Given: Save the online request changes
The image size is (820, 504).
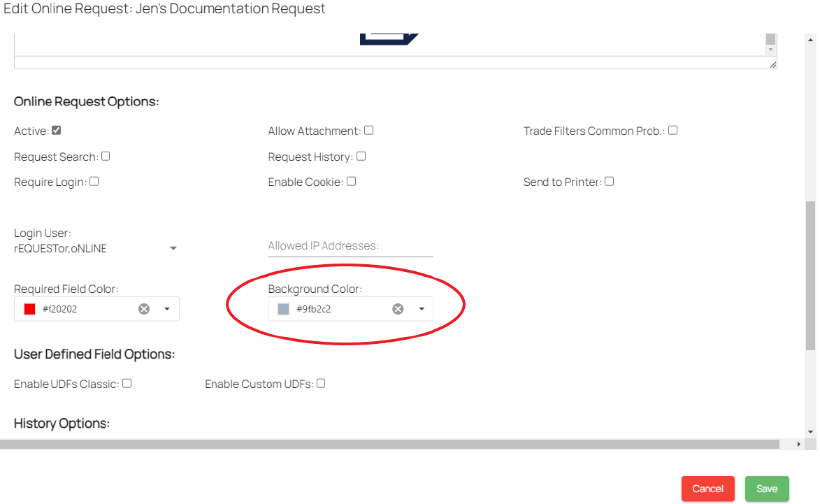Looking at the screenshot, I should click(767, 489).
